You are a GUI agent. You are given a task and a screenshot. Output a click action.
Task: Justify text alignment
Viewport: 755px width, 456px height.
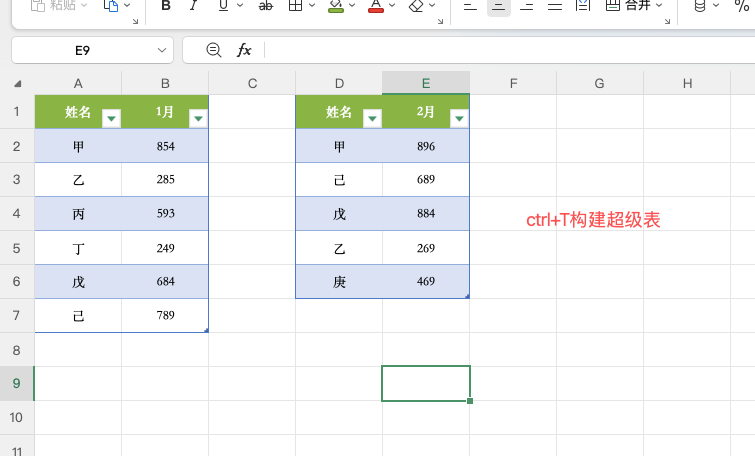pyautogui.click(x=555, y=6)
